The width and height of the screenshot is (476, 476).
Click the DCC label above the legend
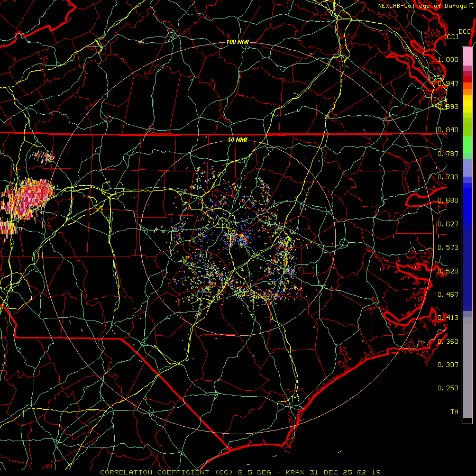pos(464,31)
